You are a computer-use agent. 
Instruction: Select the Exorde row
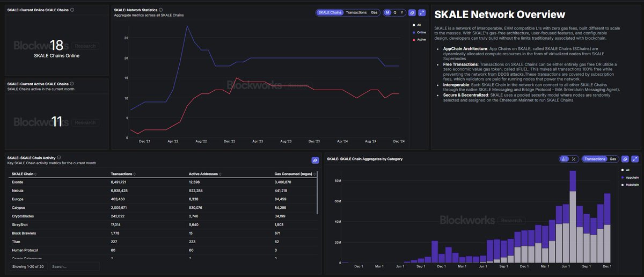[x=163, y=183]
